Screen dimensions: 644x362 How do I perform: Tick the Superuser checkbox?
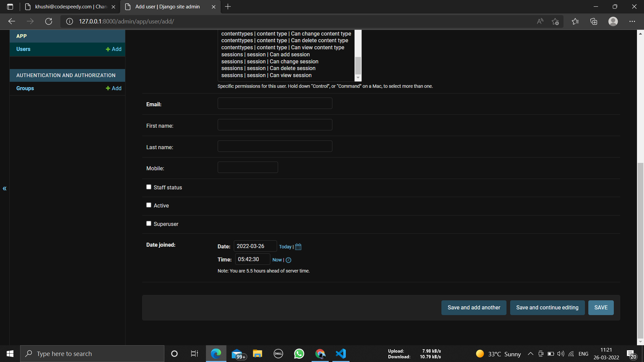(x=149, y=224)
